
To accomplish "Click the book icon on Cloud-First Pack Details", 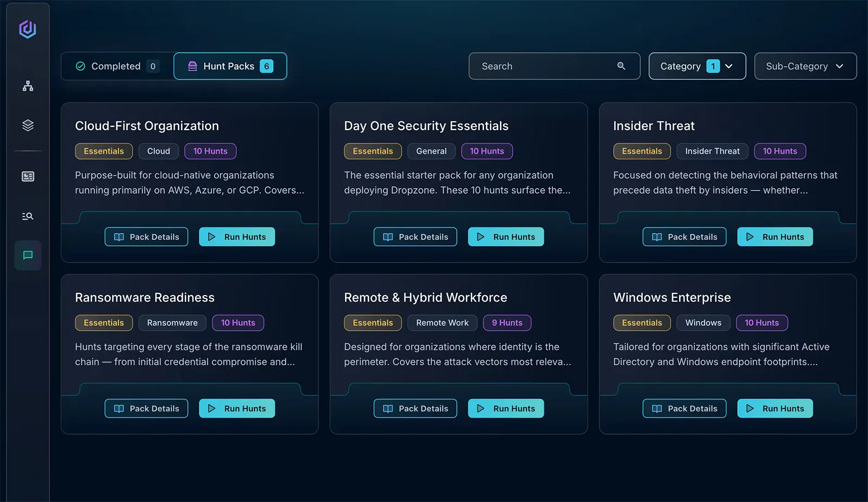I will 119,237.
